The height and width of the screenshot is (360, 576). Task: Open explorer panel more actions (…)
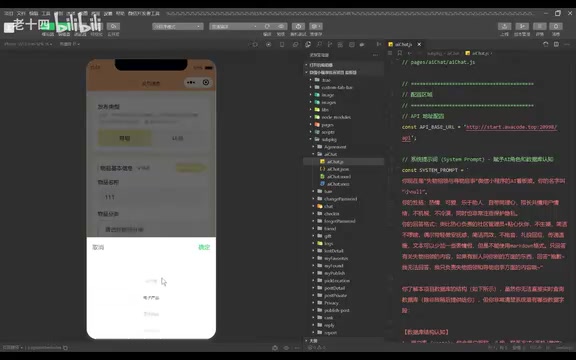coord(375,55)
